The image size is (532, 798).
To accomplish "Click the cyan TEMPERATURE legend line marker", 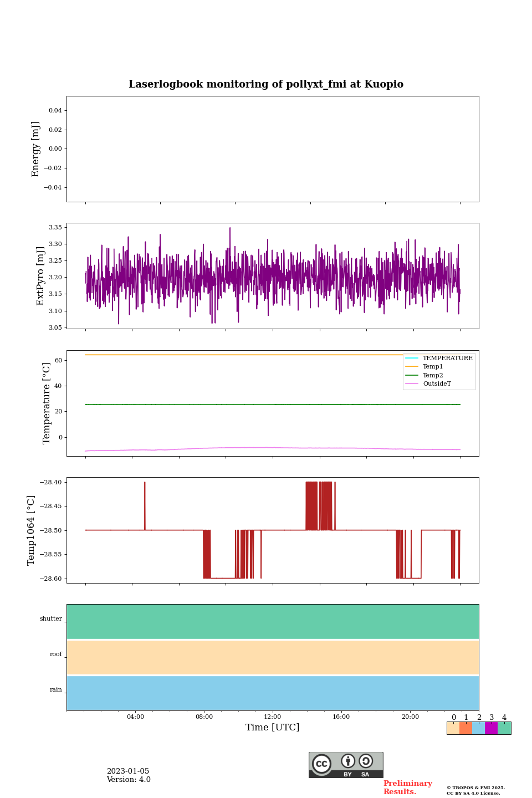I will tap(412, 359).
